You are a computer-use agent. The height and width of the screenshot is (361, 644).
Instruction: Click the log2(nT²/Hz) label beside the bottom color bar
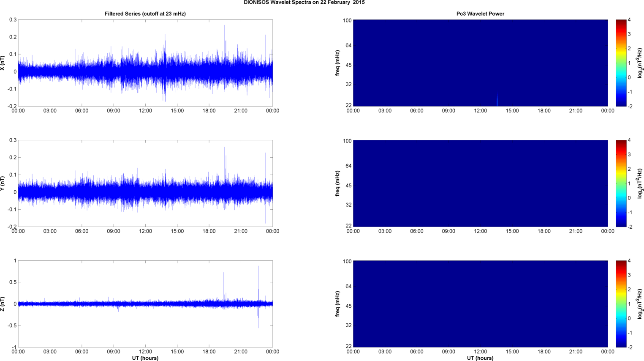click(x=640, y=304)
